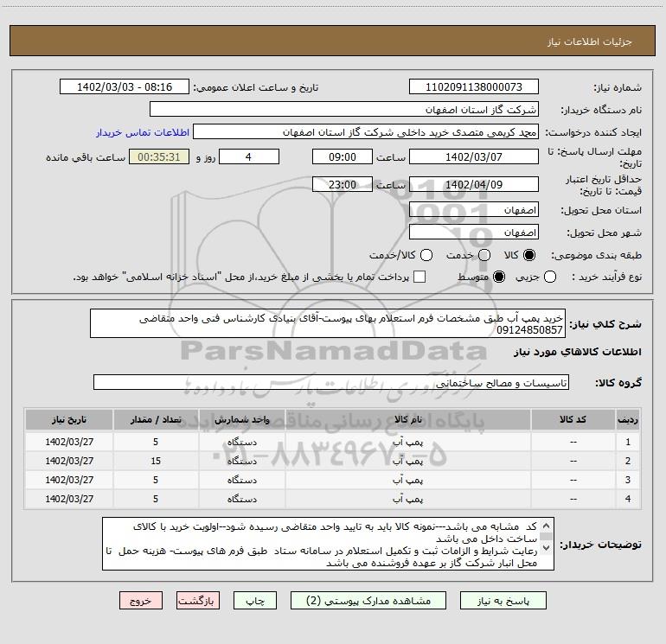Click the goods group field تاسیسات و مصالح ساختمانی

point(331,382)
